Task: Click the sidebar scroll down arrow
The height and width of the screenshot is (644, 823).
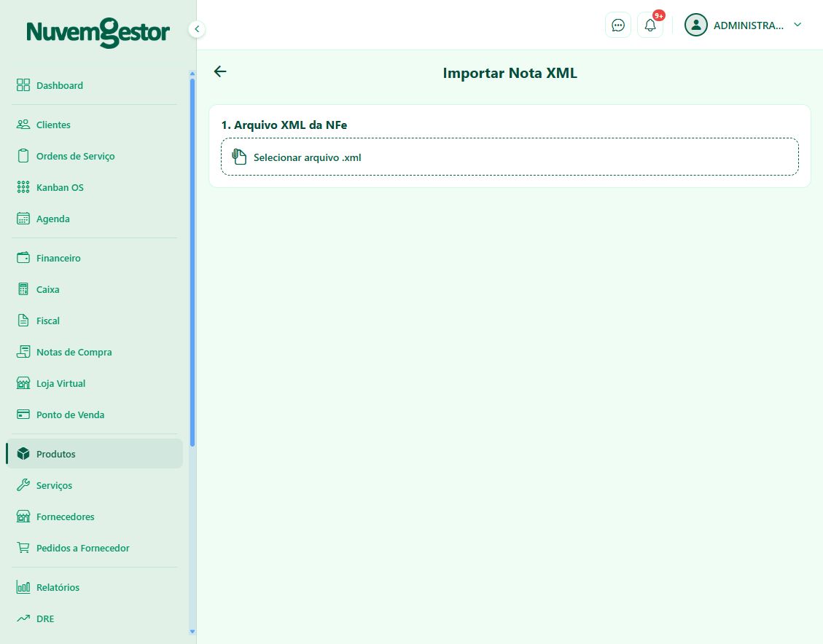Action: [192, 632]
